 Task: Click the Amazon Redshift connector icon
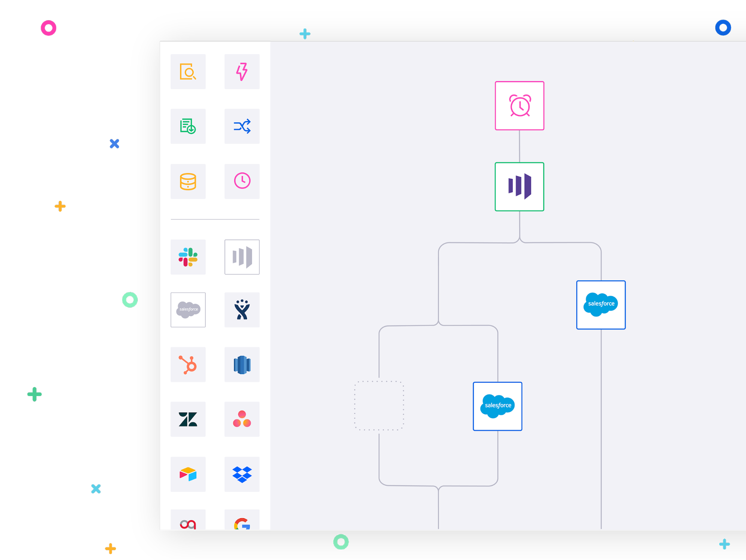click(242, 365)
